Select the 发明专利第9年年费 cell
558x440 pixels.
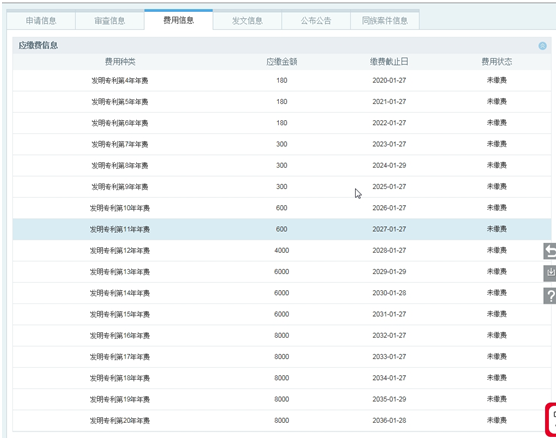pos(120,187)
